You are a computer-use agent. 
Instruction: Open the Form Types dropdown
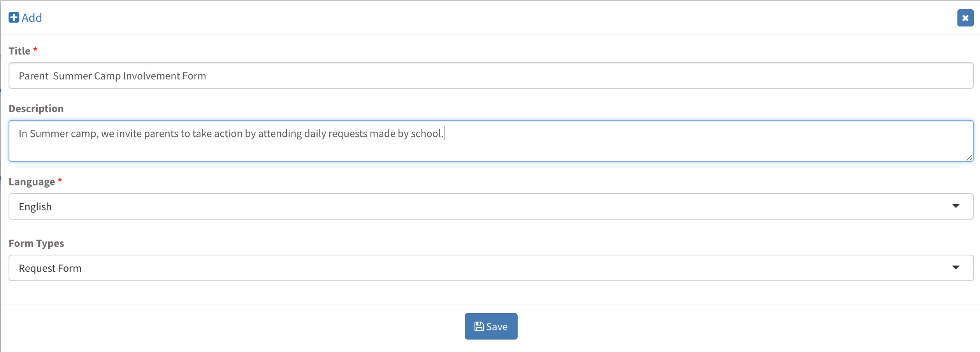click(x=490, y=268)
